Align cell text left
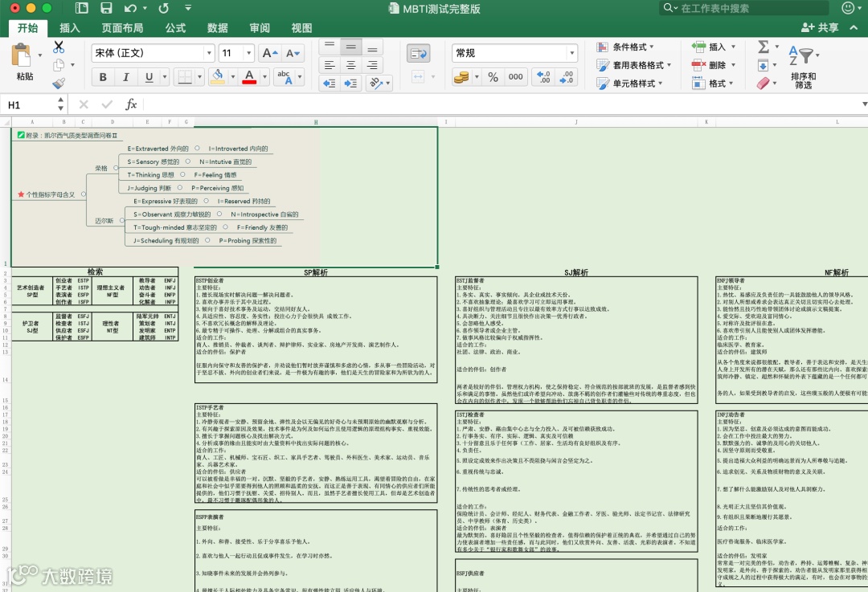Image resolution: width=868 pixels, height=592 pixels. 330,65
